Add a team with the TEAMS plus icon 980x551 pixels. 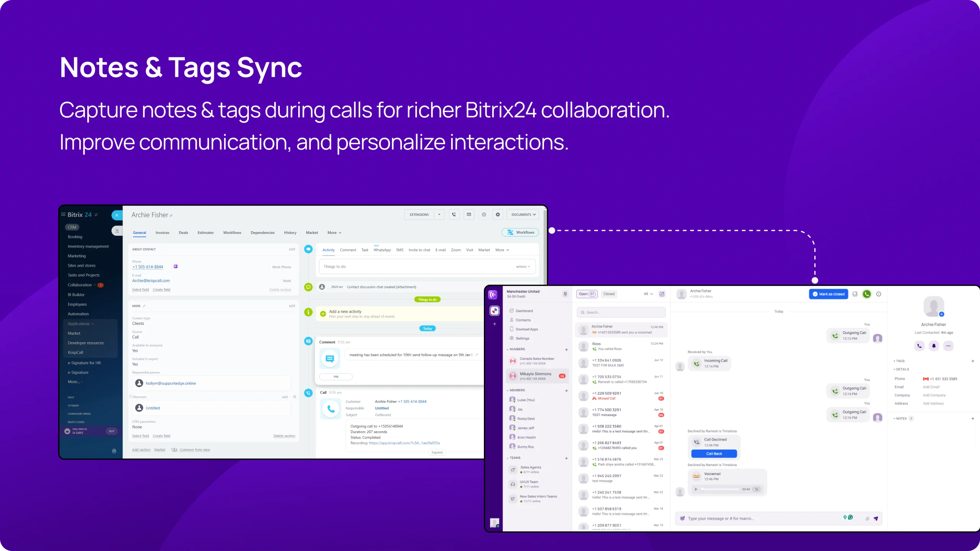coord(567,458)
